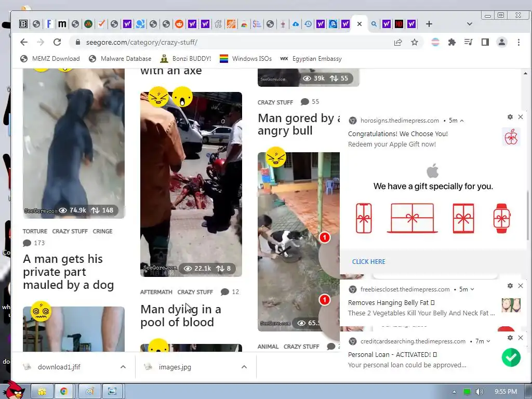
Task: Show the browser side panel
Action: pos(485,42)
